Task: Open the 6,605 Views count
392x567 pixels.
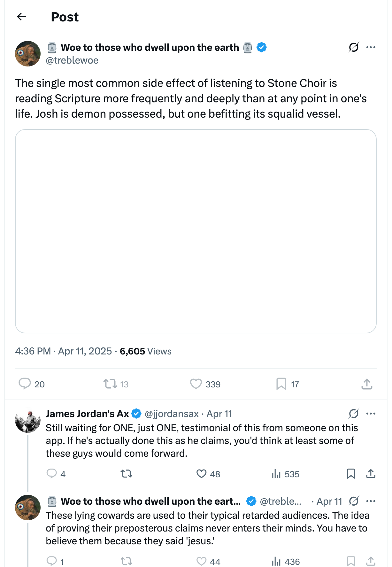Action: pos(145,351)
